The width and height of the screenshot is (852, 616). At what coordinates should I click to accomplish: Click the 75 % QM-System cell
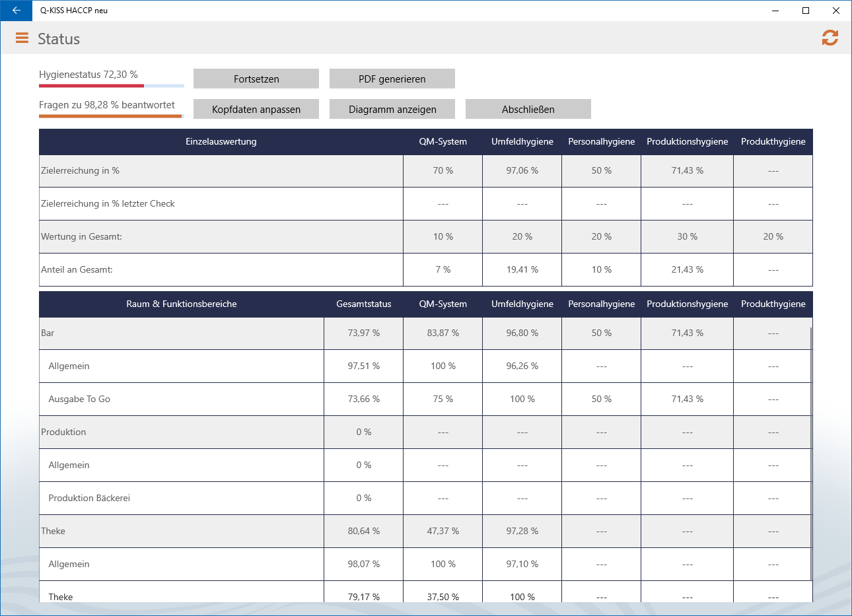[x=443, y=399]
